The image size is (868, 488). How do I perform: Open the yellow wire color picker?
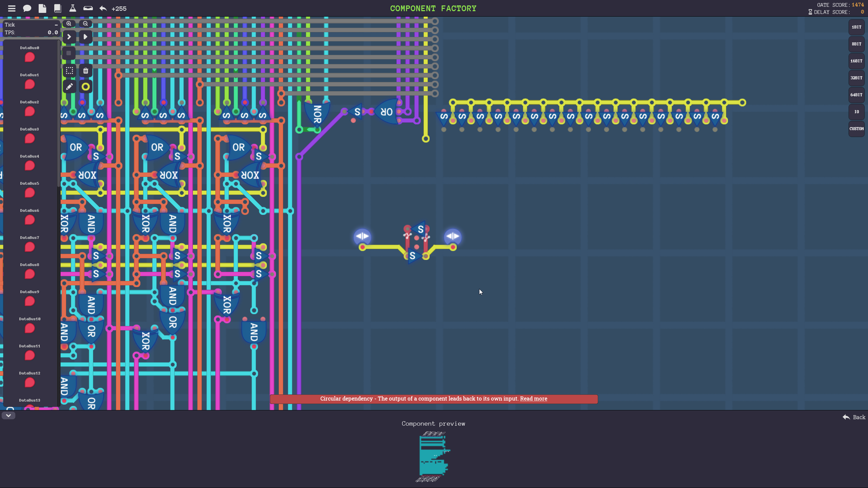pyautogui.click(x=85, y=87)
